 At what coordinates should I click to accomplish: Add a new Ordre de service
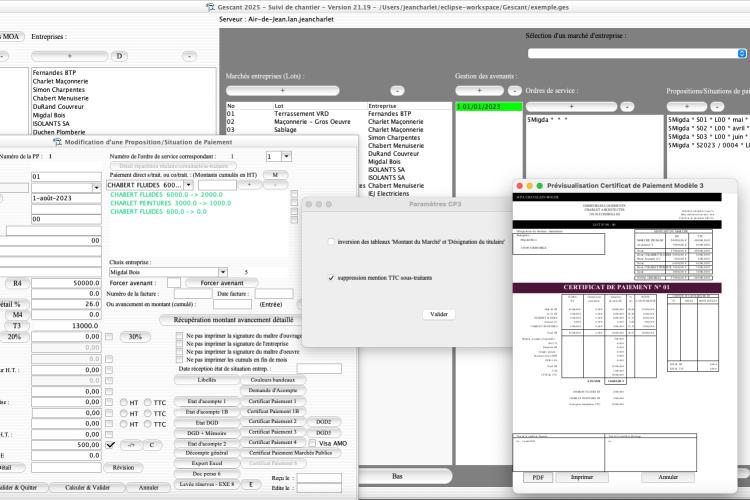tap(571, 107)
